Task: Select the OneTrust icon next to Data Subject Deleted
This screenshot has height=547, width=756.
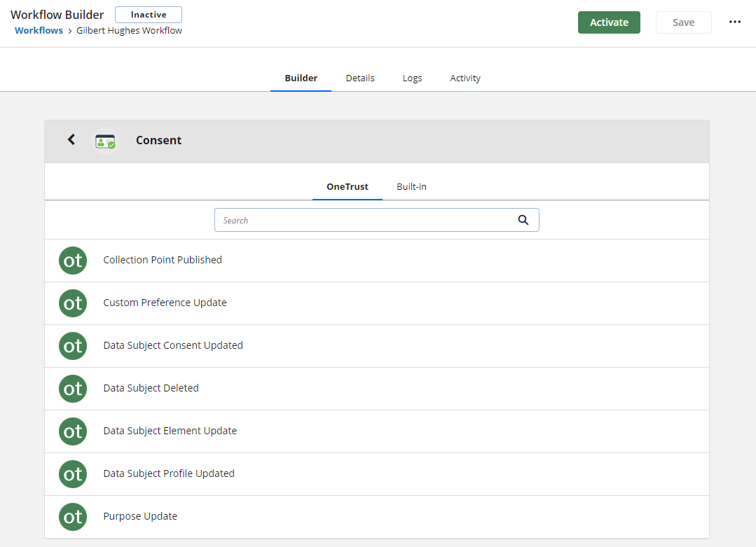Action: (72, 389)
